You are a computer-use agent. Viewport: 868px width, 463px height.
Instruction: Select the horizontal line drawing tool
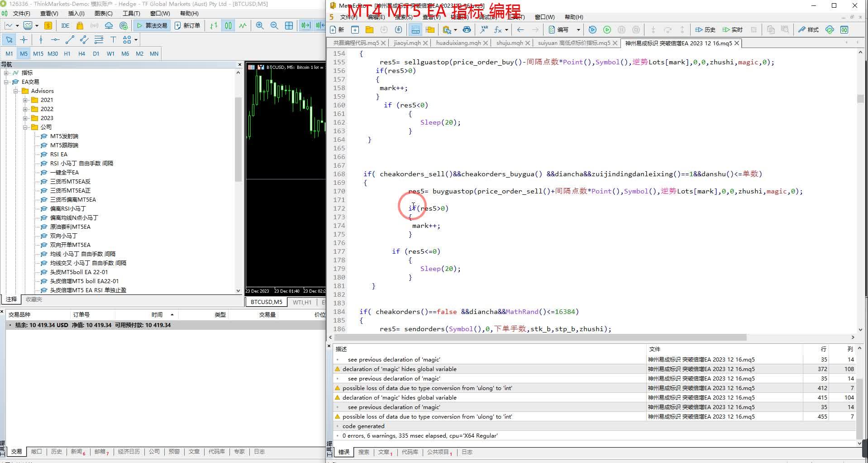click(x=55, y=40)
